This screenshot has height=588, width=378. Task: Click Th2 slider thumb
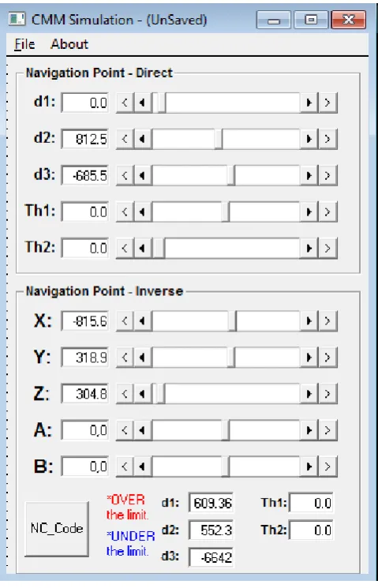[x=159, y=249]
